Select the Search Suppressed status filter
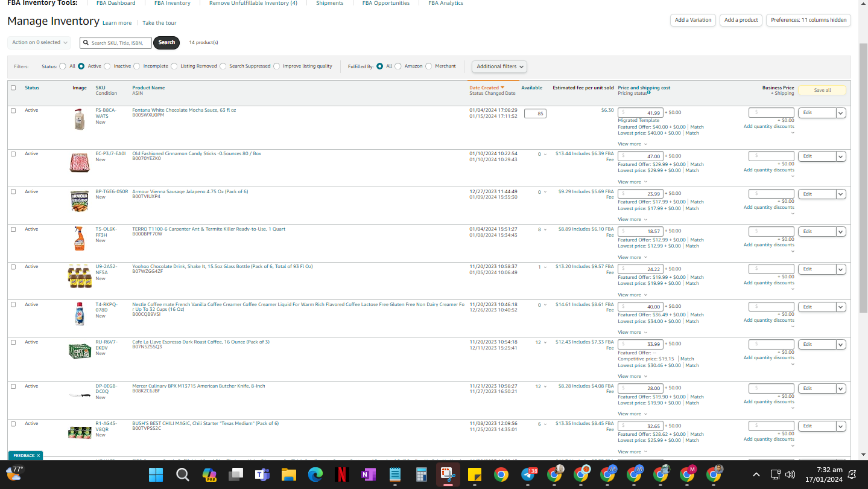 223,66
